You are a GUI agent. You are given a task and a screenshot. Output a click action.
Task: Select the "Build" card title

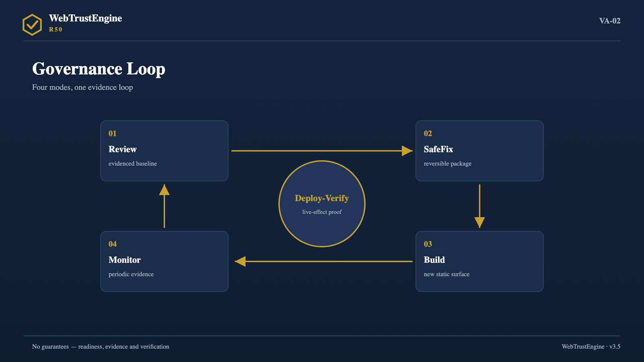pyautogui.click(x=434, y=260)
